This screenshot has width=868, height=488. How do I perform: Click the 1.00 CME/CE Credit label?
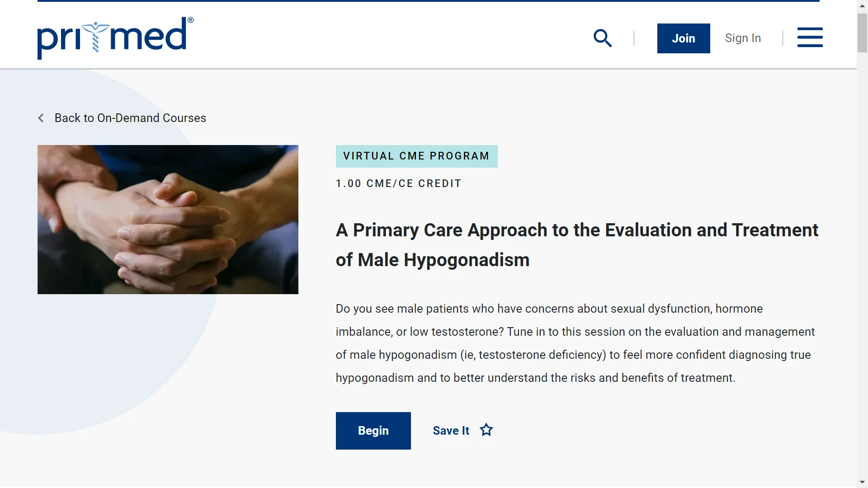(x=398, y=183)
